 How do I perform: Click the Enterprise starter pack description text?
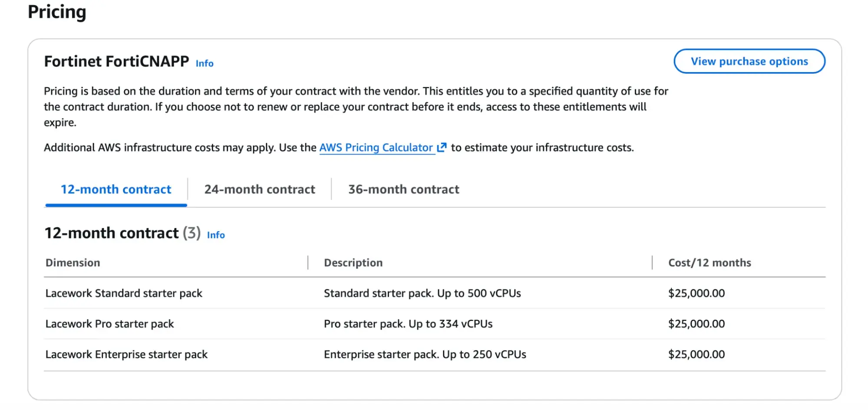pos(425,354)
